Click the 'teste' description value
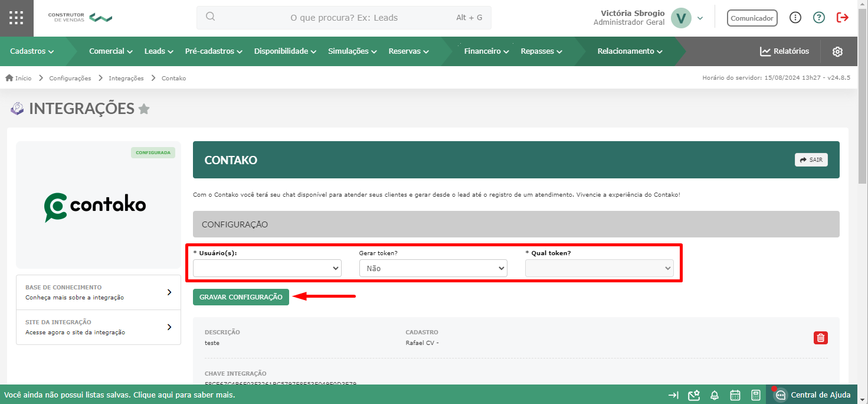The height and width of the screenshot is (404, 868). tap(212, 343)
